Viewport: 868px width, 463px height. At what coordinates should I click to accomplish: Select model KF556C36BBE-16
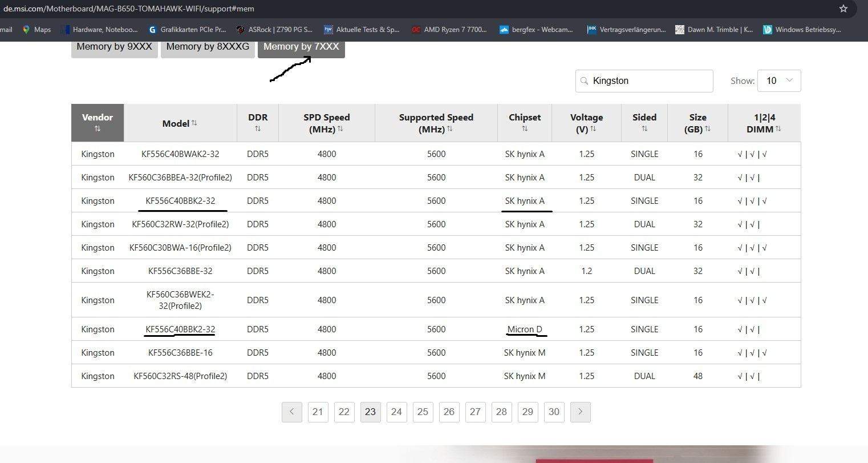tap(180, 353)
